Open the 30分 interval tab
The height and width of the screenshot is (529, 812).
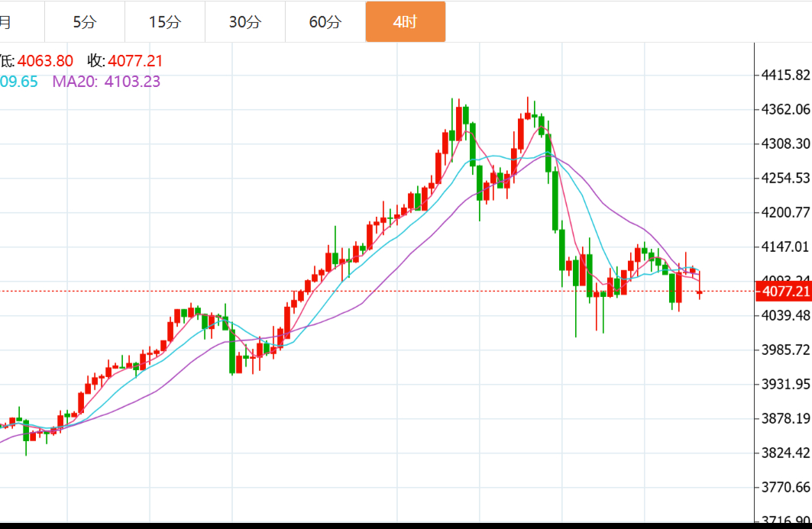coord(245,22)
